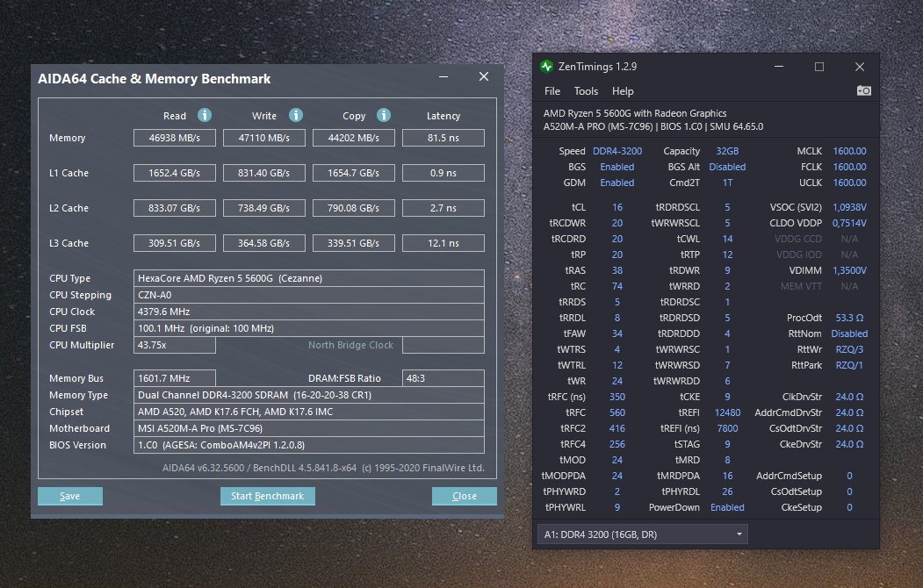This screenshot has width=923, height=588.
Task: Click the Memory Bus field 1601.7 MHz
Action: click(174, 378)
